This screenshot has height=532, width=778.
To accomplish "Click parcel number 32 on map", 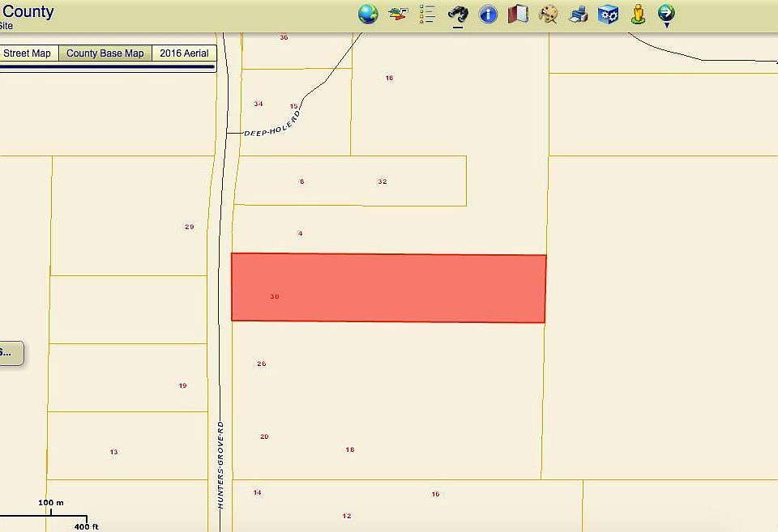I will (382, 181).
